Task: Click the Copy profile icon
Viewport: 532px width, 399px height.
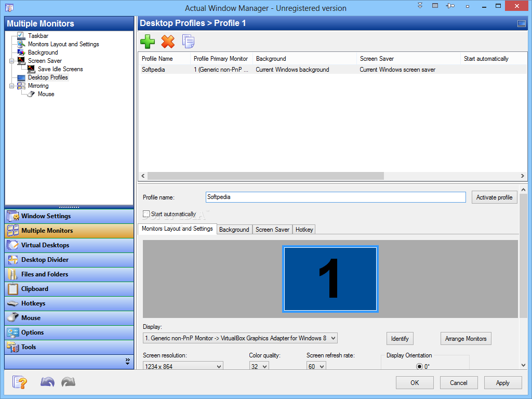Action: point(188,42)
